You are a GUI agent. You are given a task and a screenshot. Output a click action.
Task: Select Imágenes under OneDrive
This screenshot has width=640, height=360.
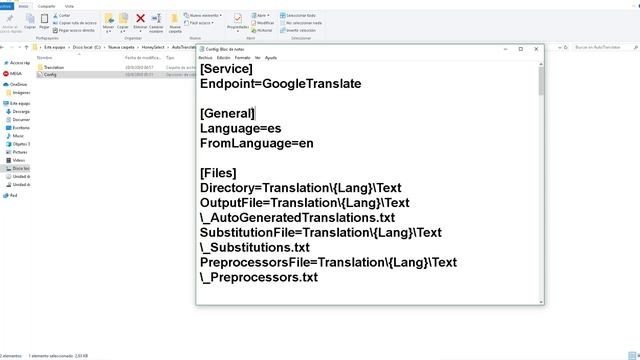pos(18,93)
